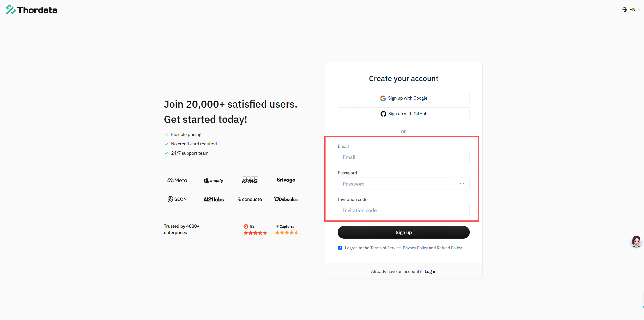Click Sign up with Google button

(403, 98)
